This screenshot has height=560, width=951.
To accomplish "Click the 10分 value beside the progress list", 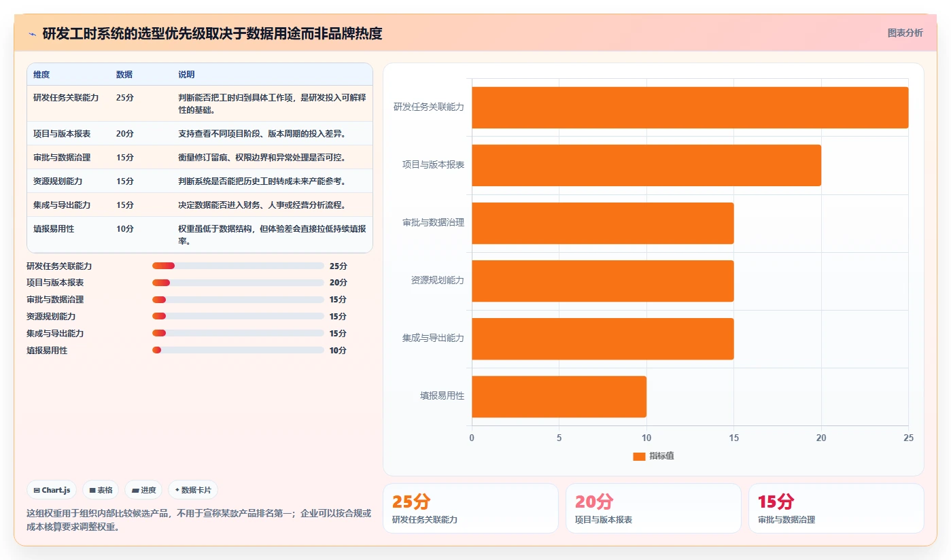I will (339, 351).
